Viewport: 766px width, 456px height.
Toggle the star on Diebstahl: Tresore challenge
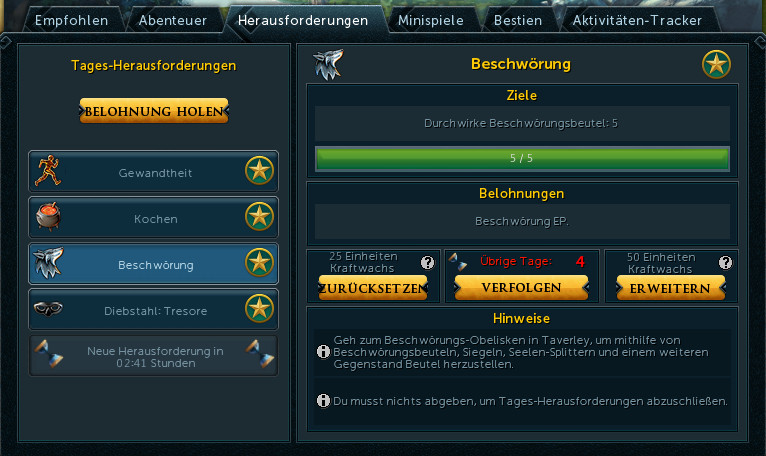259,308
